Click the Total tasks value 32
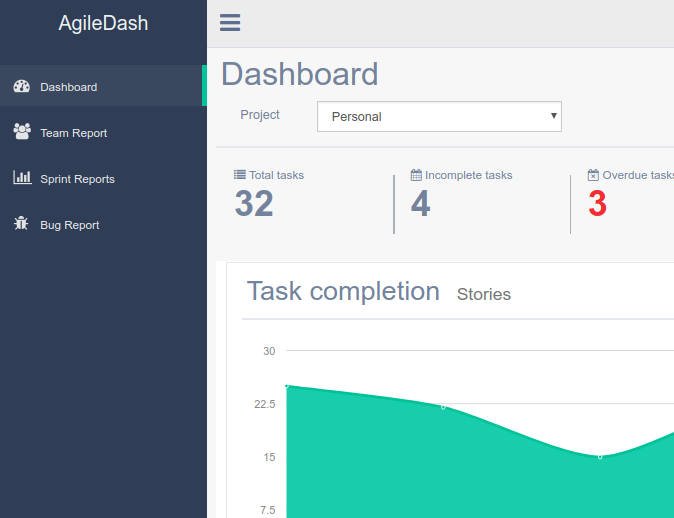Screen dimensions: 674x518 (254, 203)
